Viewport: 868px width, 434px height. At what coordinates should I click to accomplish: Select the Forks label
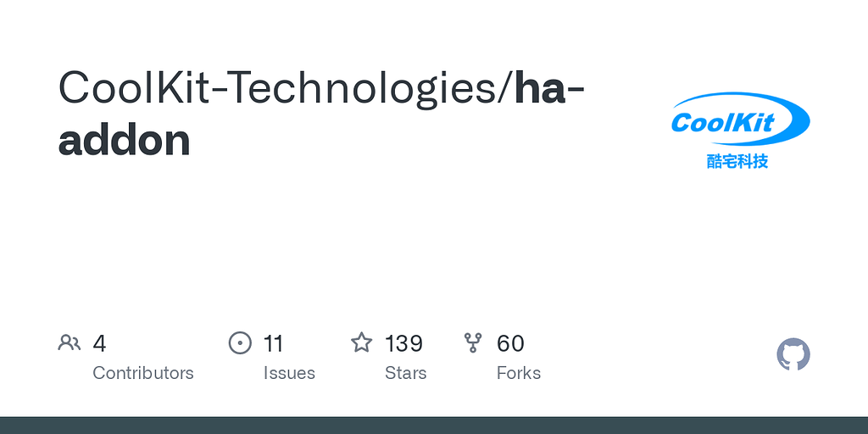coord(518,373)
